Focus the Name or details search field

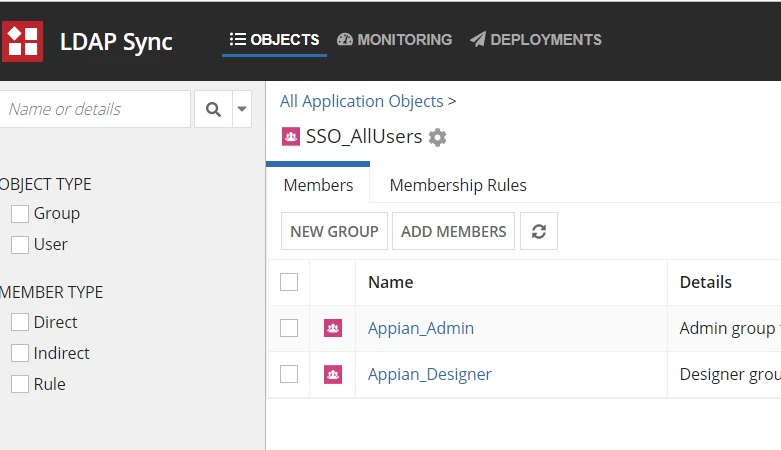(x=95, y=109)
